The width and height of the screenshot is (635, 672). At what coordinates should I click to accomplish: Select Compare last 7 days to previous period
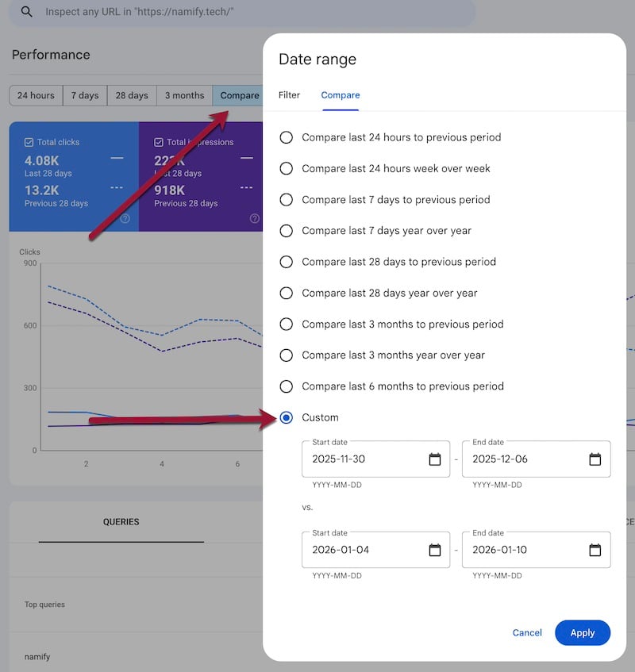[x=287, y=200]
